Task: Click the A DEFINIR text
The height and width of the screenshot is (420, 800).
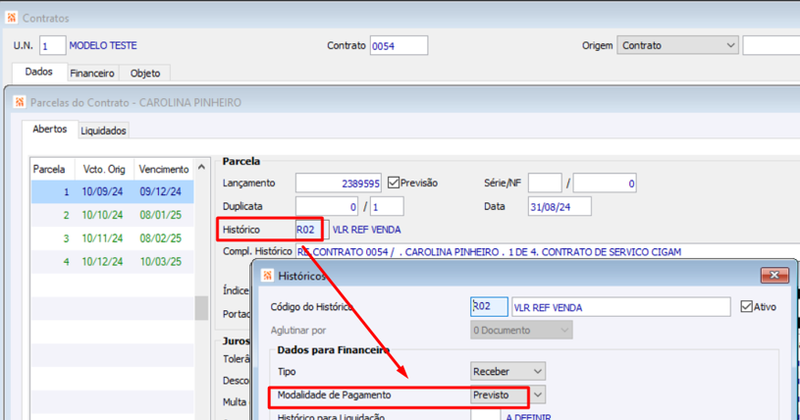Action: pos(528,416)
